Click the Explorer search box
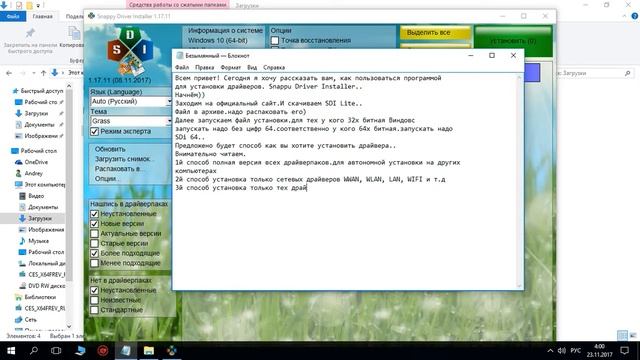This screenshot has width=640, height=360. point(594,73)
